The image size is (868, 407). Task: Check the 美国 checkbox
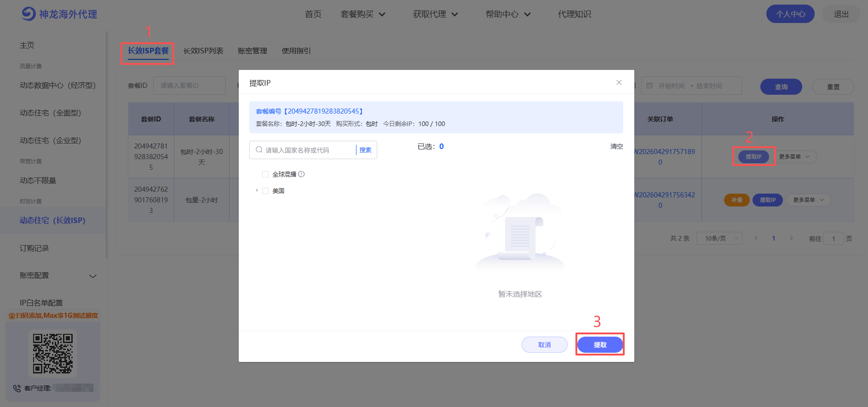[x=265, y=191]
